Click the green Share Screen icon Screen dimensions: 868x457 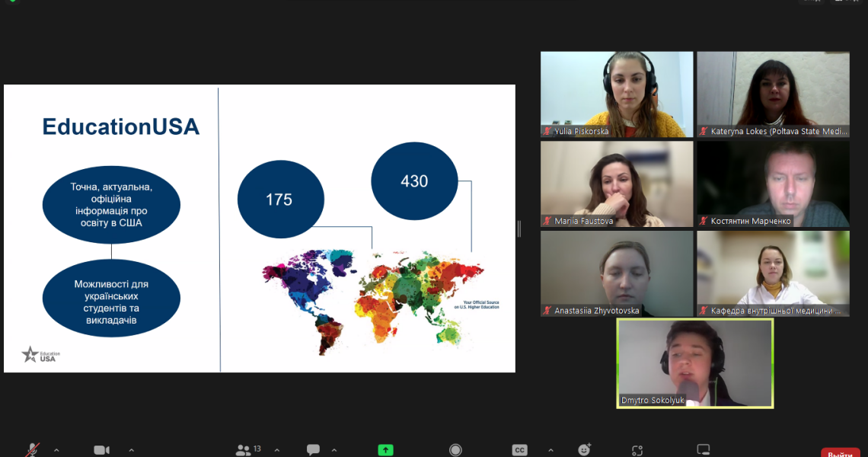(x=385, y=448)
